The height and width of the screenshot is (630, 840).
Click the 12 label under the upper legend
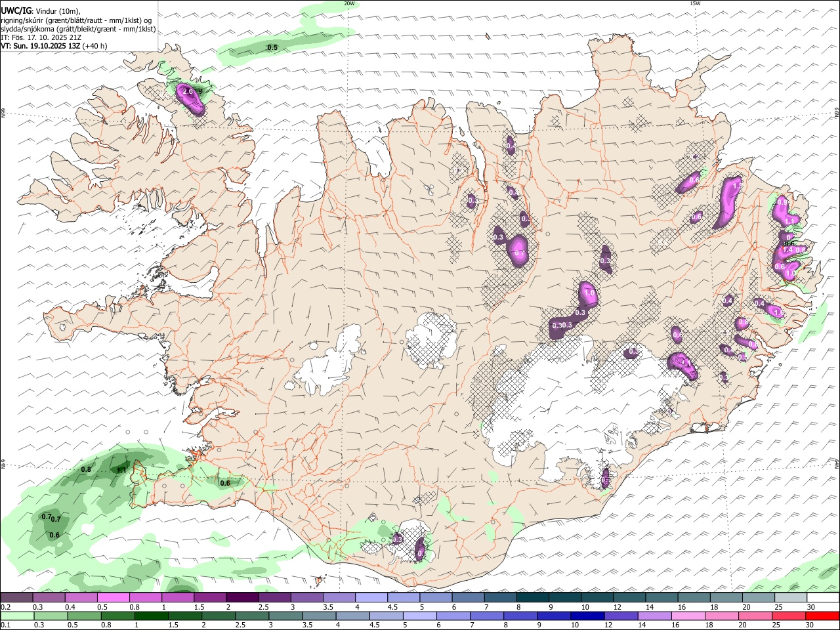618,607
